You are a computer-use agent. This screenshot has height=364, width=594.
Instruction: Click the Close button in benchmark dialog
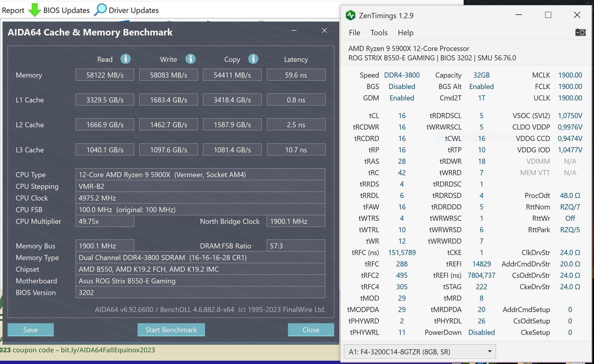click(311, 330)
